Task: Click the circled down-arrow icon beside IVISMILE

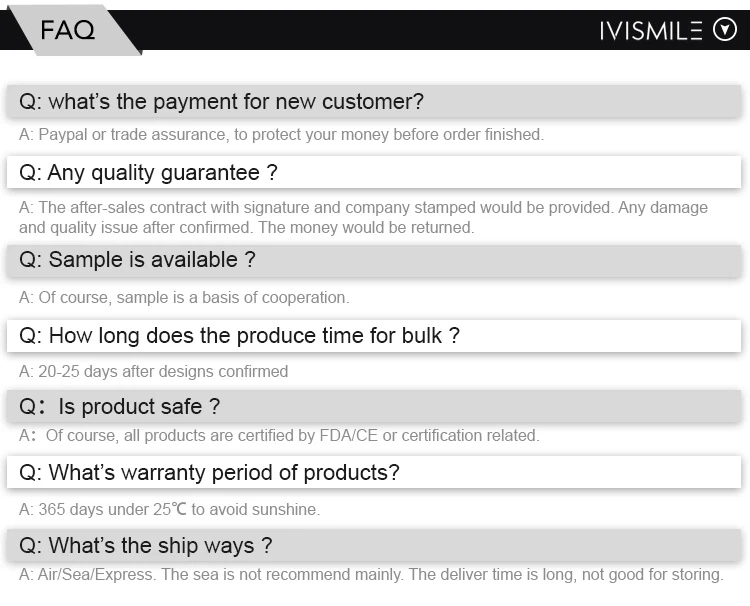Action: point(724,30)
